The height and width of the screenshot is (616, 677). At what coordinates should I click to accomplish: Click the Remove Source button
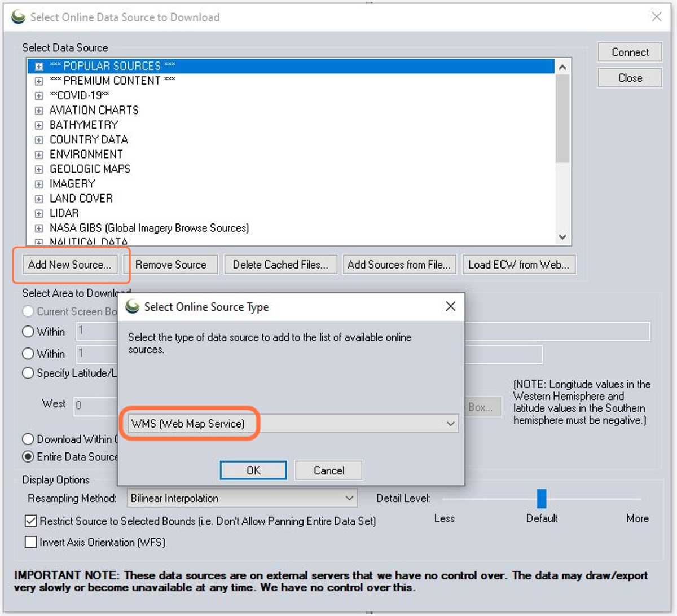coord(170,265)
